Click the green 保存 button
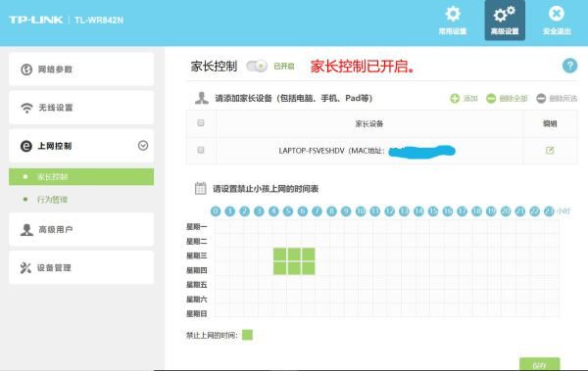This screenshot has width=588, height=371. click(x=539, y=364)
